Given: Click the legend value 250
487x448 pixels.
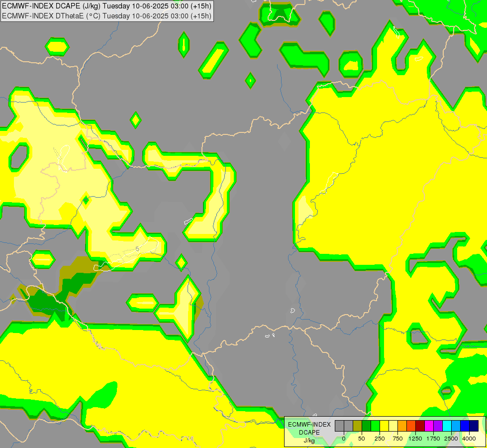Looking at the screenshot, I should click(380, 439).
